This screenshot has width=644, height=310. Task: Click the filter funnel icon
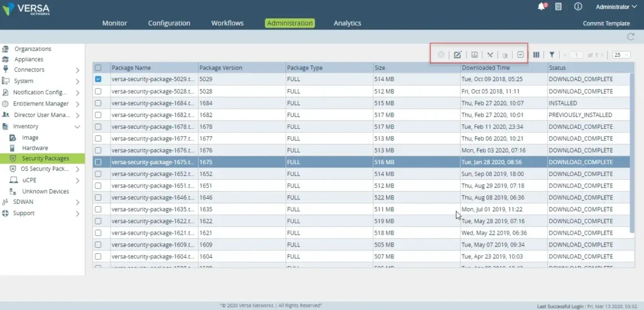(x=552, y=55)
